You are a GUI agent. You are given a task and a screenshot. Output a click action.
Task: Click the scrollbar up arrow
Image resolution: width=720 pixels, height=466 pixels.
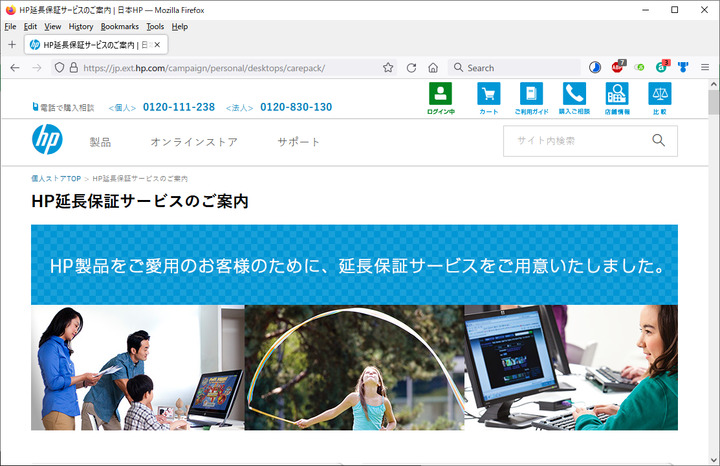tap(714, 84)
